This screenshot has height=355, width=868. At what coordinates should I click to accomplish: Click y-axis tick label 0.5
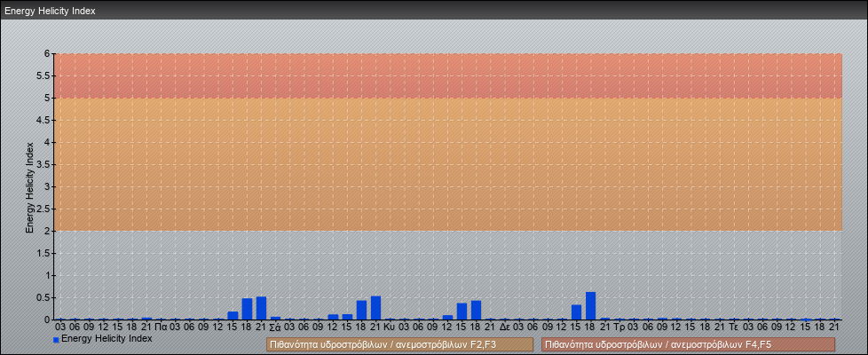[43, 297]
